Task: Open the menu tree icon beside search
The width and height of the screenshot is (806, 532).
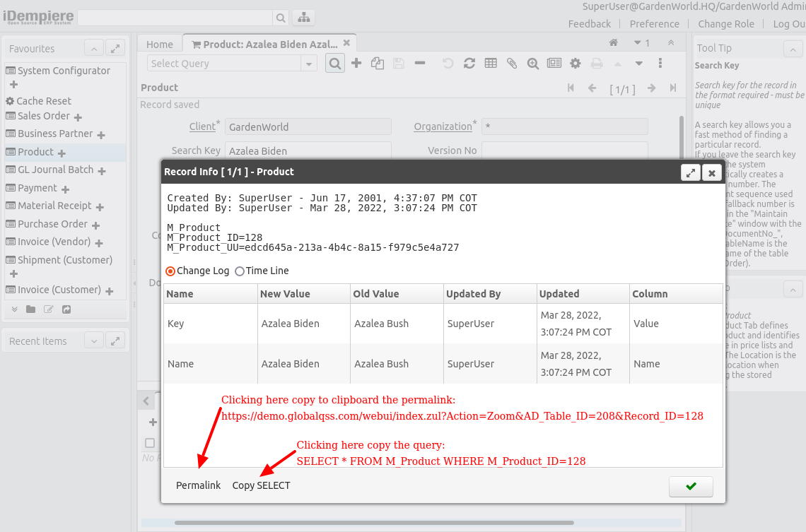Action: (x=303, y=18)
